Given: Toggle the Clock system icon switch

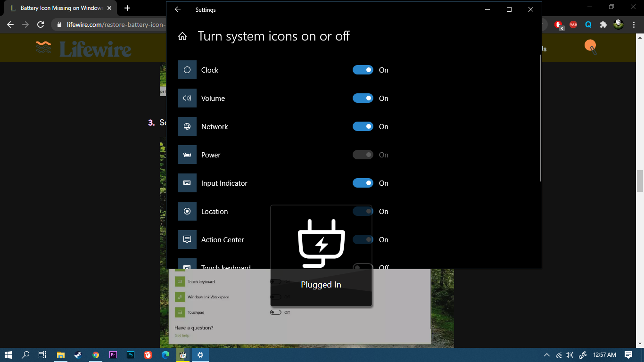Looking at the screenshot, I should tap(363, 70).
